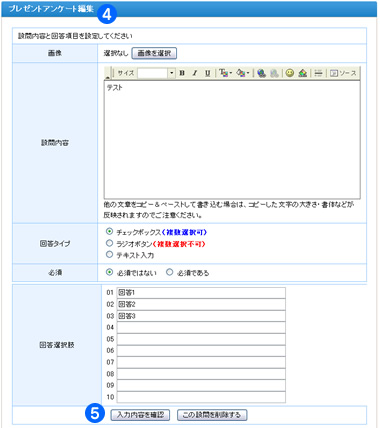The height and width of the screenshot is (428, 380).
Task: Click answer field 03 containing 回答3
Action: point(201,316)
